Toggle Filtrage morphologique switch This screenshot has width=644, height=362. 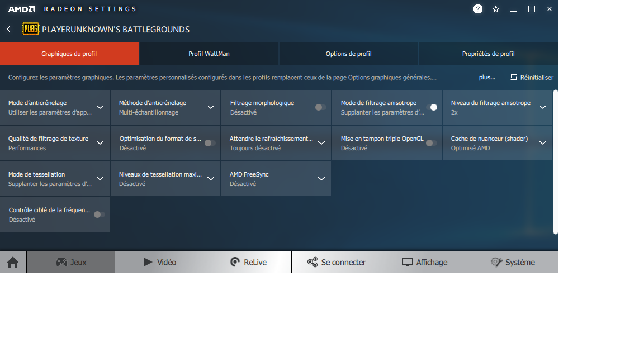(320, 107)
